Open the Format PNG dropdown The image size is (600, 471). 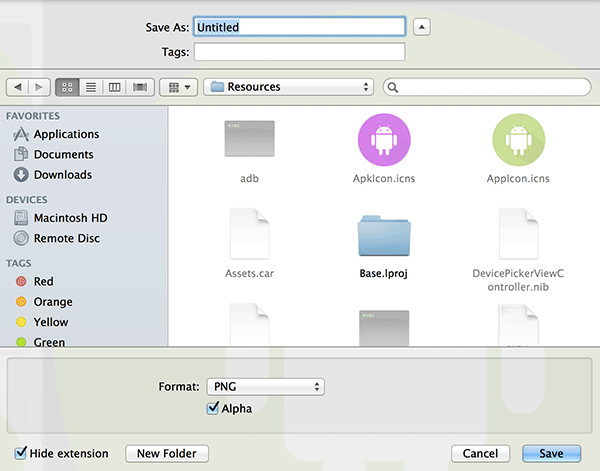(x=266, y=386)
